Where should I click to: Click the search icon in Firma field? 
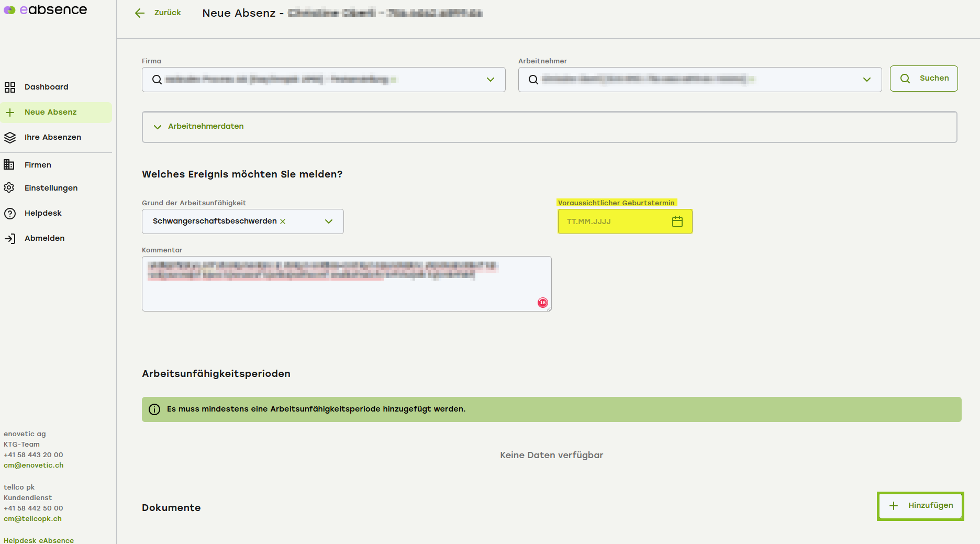point(157,80)
